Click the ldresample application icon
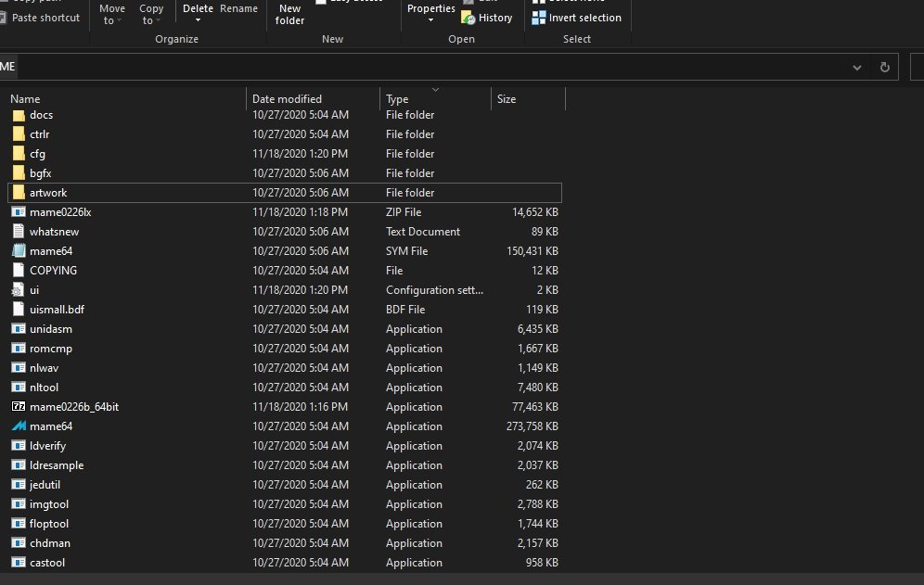 pyautogui.click(x=19, y=464)
